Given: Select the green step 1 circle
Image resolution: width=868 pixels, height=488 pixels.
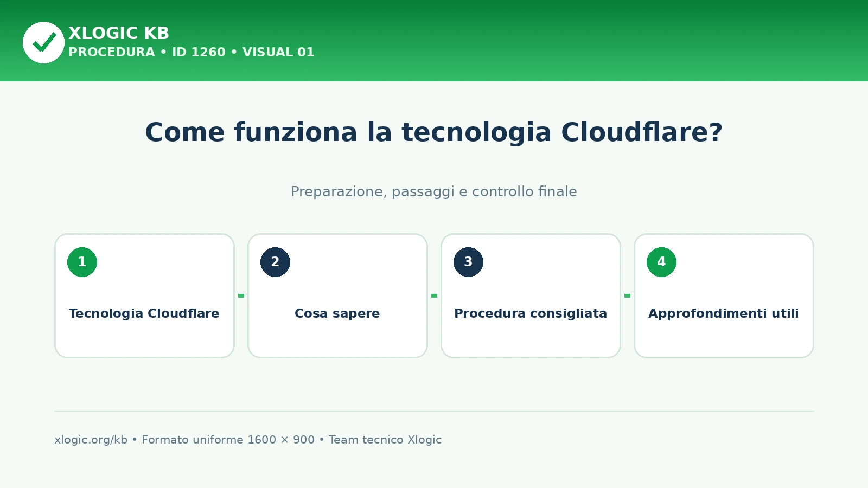Looking at the screenshot, I should (x=82, y=262).
